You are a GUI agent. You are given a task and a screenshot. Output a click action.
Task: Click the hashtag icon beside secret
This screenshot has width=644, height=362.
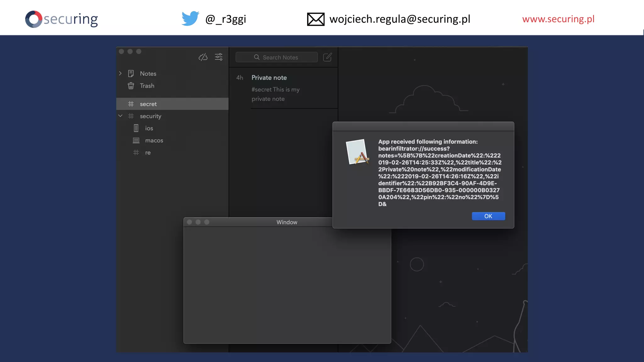(x=131, y=104)
